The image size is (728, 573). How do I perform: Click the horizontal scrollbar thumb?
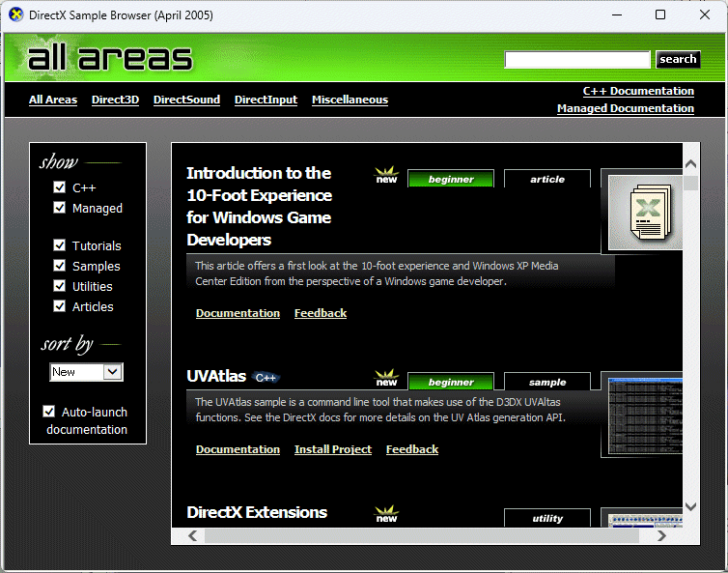[x=422, y=536]
